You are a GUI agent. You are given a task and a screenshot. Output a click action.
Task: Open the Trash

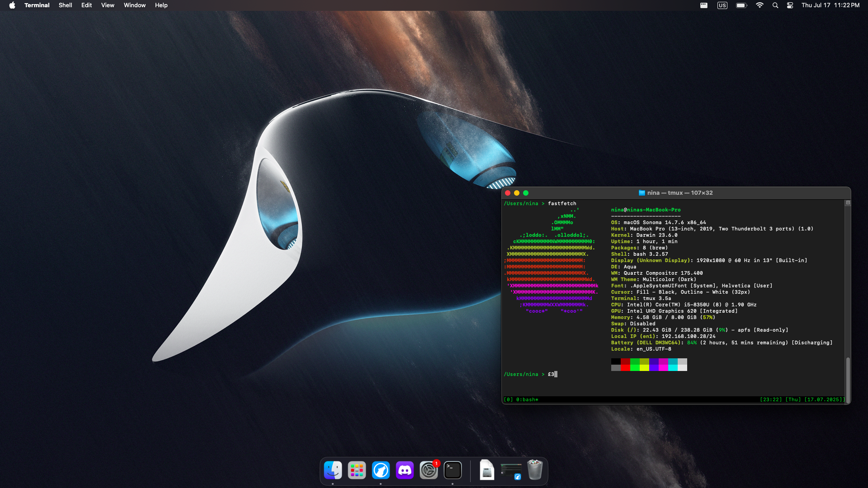click(x=535, y=470)
